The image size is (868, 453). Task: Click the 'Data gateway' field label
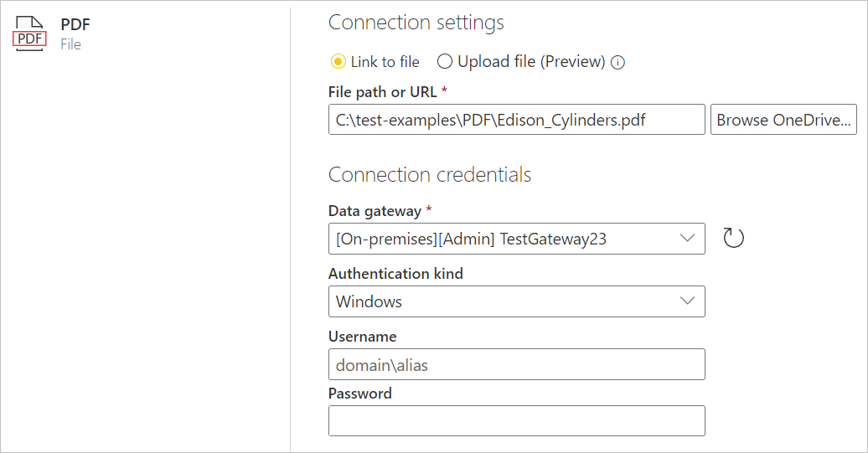pos(374,211)
